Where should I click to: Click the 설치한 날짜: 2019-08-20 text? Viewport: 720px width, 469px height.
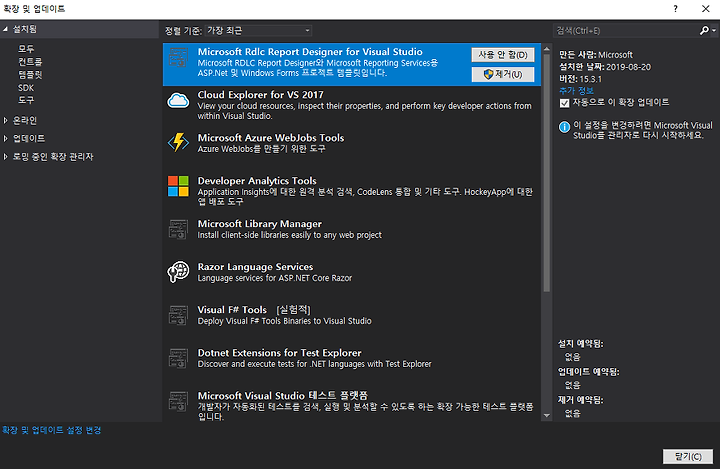click(605, 67)
